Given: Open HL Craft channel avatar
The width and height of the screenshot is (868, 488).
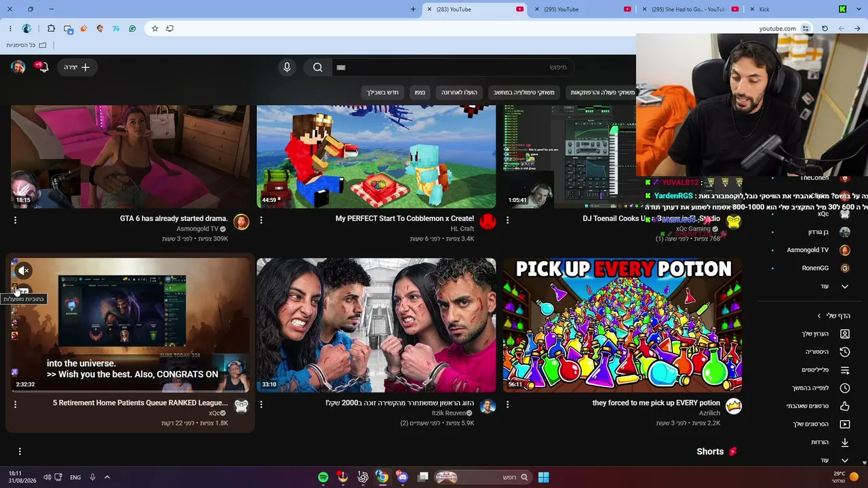Looking at the screenshot, I should [x=488, y=222].
